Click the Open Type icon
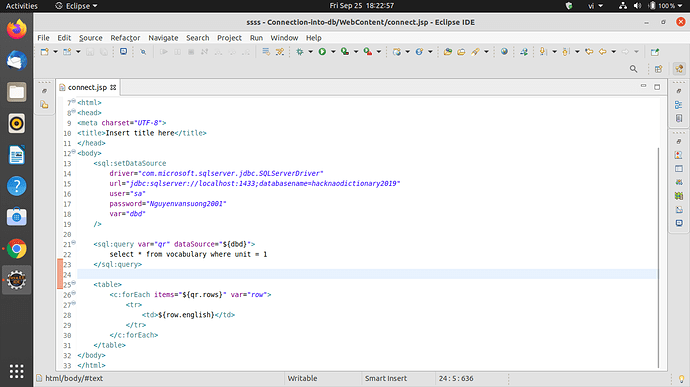Screen dimensions: 690x387 448,52
